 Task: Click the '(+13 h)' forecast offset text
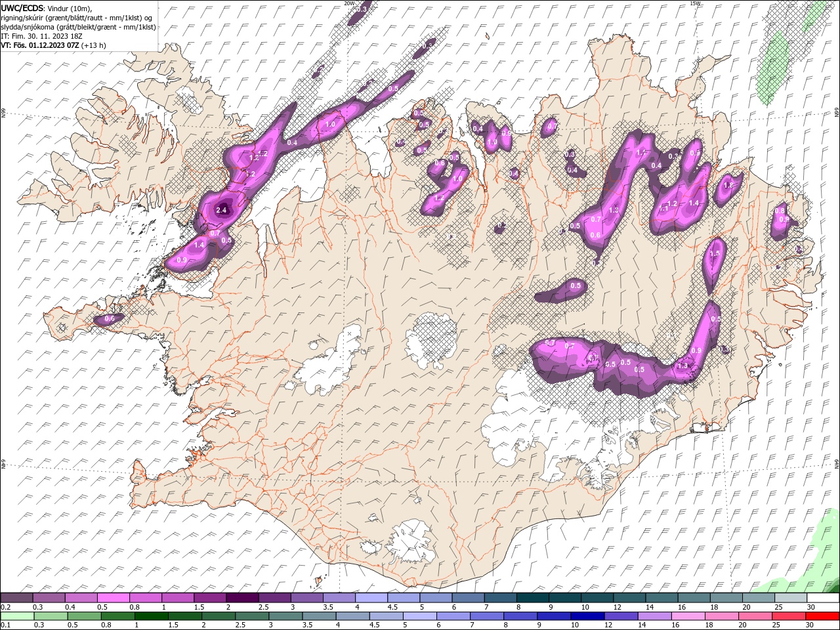94,45
